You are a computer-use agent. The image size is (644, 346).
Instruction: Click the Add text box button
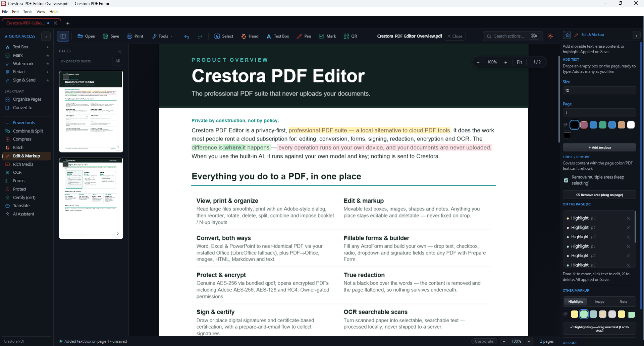tap(599, 148)
